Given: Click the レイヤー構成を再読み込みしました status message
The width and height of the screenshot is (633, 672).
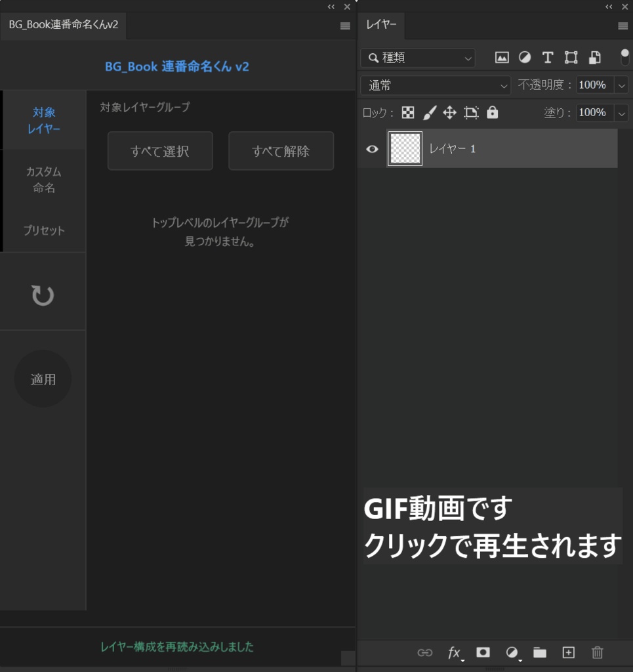Looking at the screenshot, I should 177,646.
